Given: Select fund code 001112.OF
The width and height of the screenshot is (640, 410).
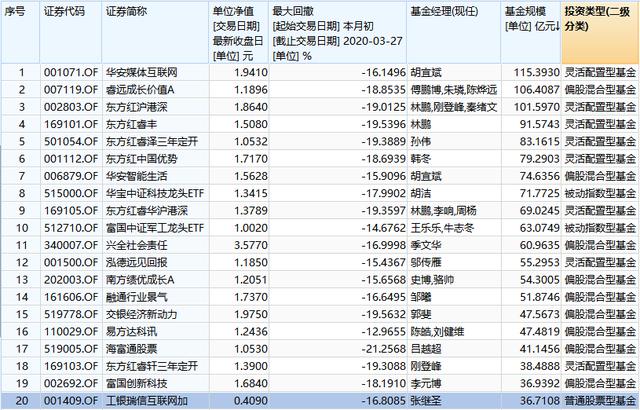Looking at the screenshot, I should (x=71, y=159).
